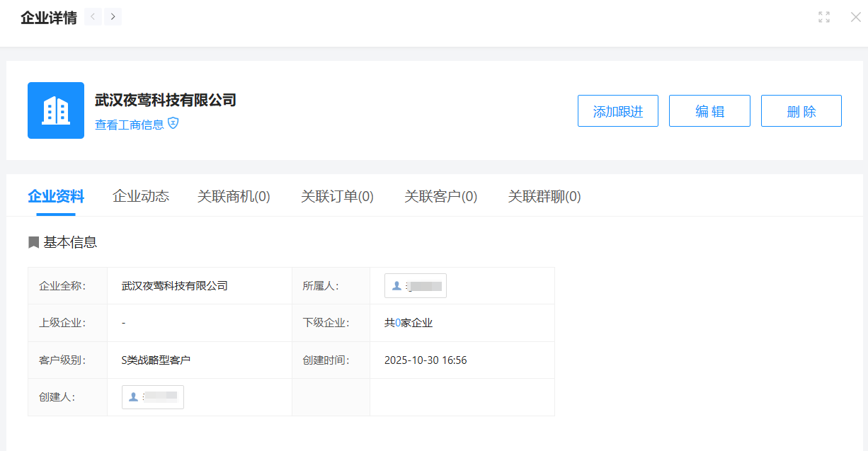Open the 查看工商信息 link

click(130, 125)
